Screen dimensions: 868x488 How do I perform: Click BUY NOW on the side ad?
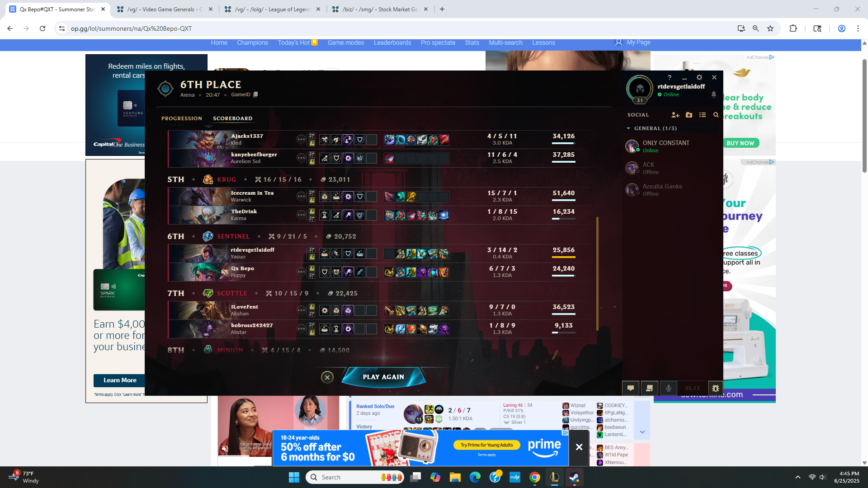[740, 143]
